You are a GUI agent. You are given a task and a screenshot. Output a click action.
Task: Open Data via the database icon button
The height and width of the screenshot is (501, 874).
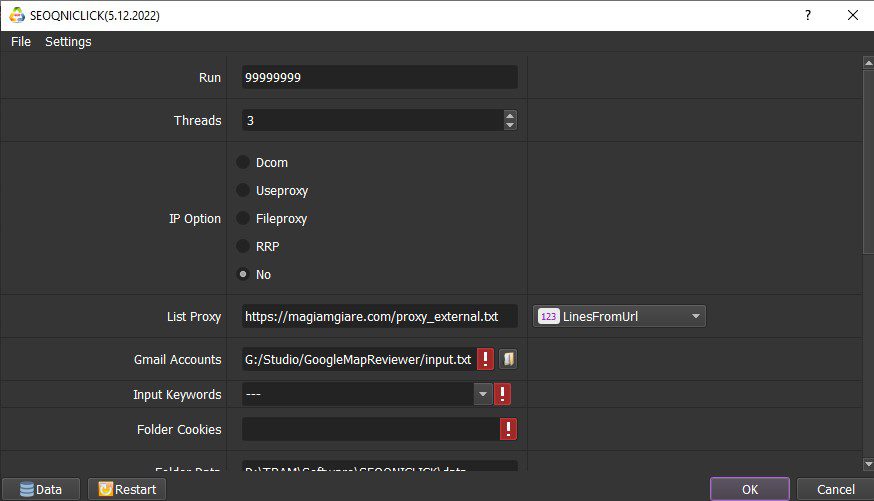tap(41, 489)
